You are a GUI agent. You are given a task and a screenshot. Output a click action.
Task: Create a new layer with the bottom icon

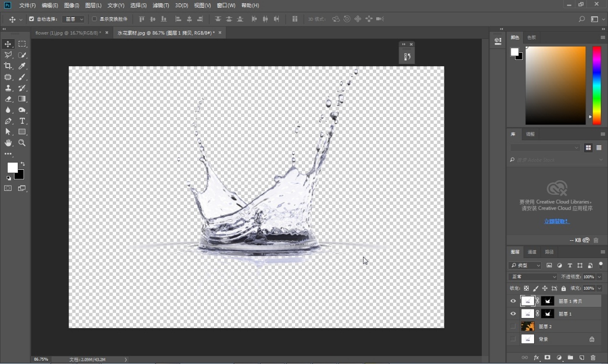pyautogui.click(x=582, y=358)
